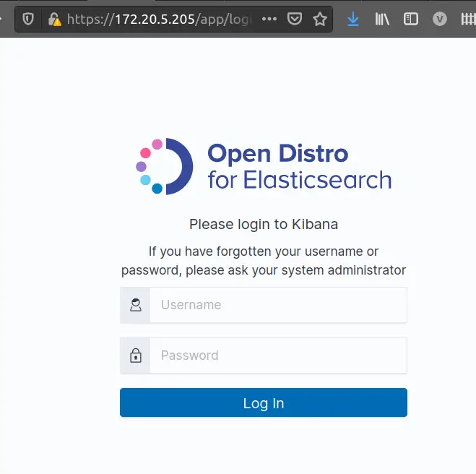The height and width of the screenshot is (474, 476).
Task: Click the cut-off extension icon at toolbar edge
Action: (468, 19)
